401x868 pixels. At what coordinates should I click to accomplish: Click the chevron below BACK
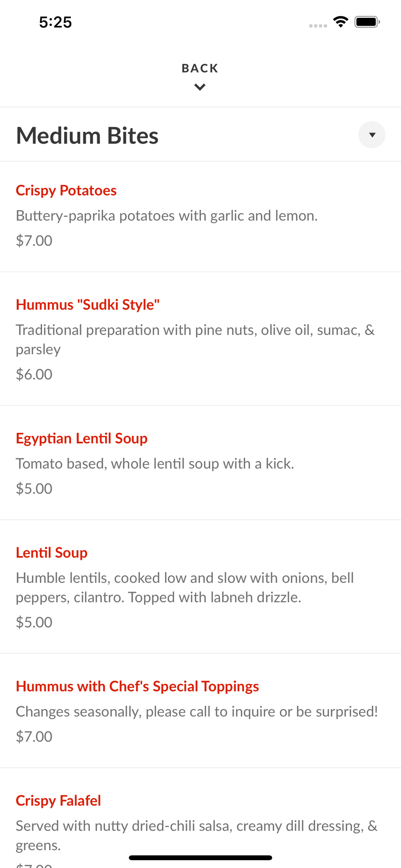click(x=200, y=87)
